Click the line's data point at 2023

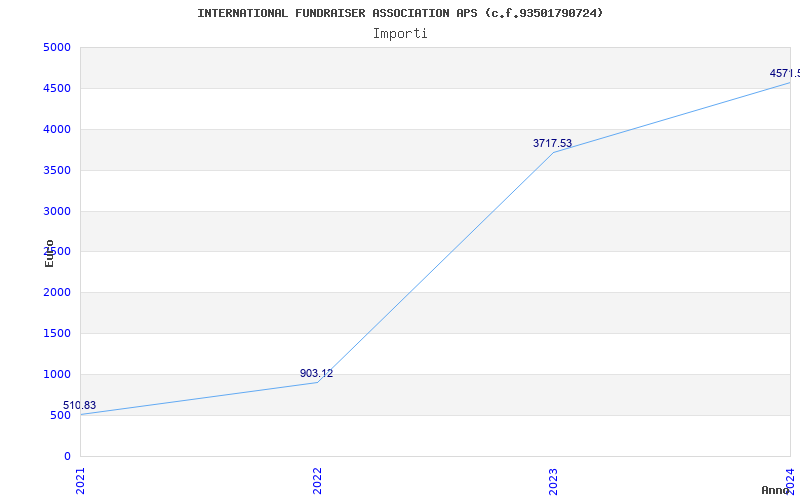point(554,153)
